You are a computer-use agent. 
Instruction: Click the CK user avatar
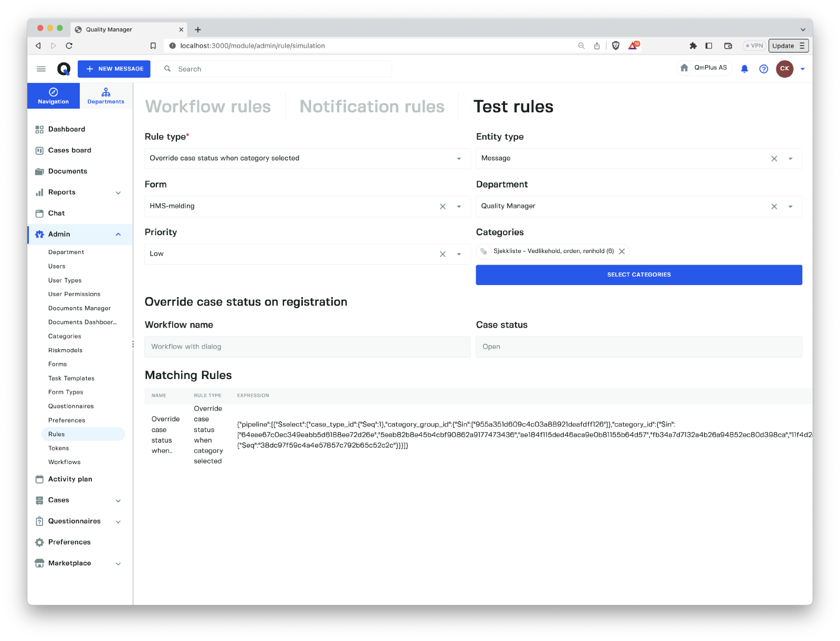coord(784,69)
